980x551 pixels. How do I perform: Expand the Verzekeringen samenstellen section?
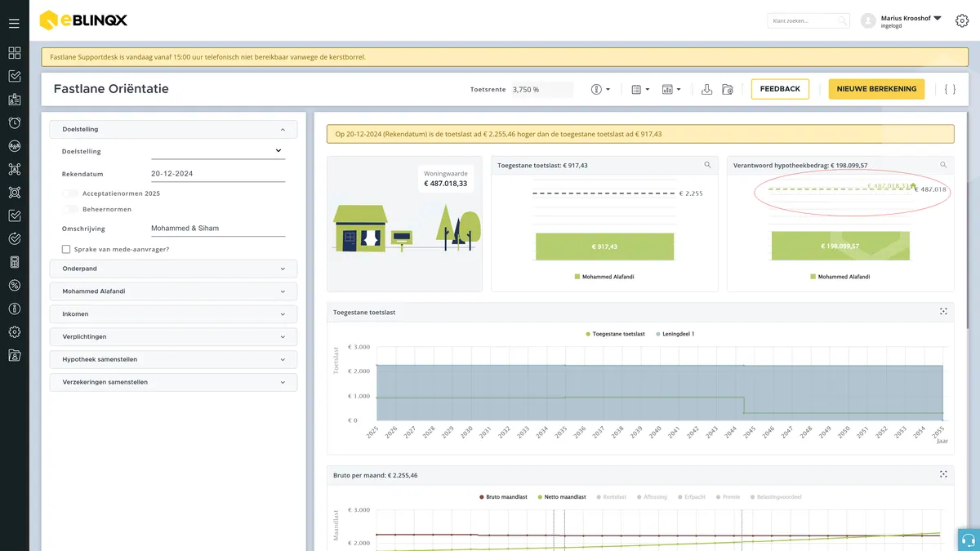click(173, 382)
